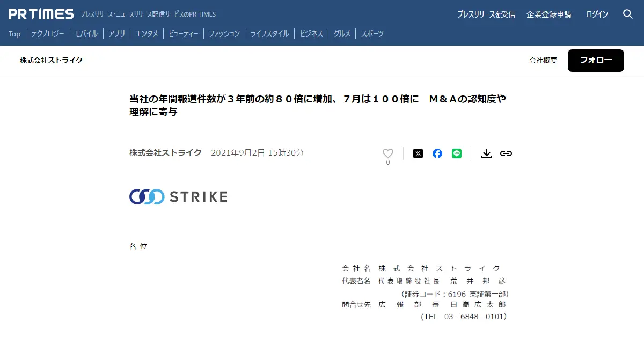644x338 pixels.
Task: Open 株式会社ストライク link beside the publish date
Action: (166, 153)
